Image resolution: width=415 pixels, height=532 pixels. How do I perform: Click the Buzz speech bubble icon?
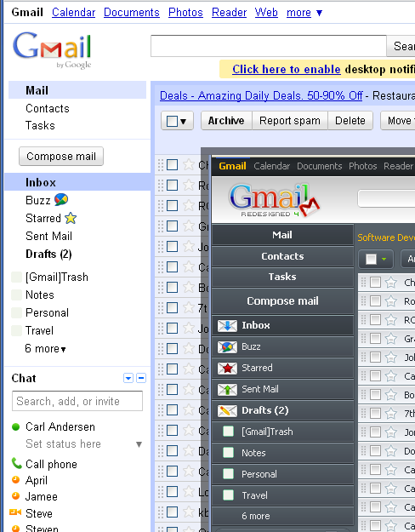point(61,199)
